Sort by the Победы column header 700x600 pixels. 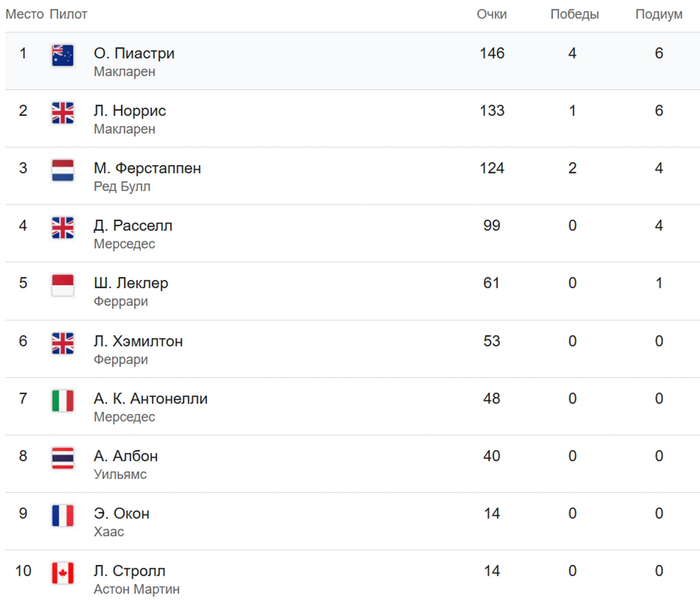[574, 14]
